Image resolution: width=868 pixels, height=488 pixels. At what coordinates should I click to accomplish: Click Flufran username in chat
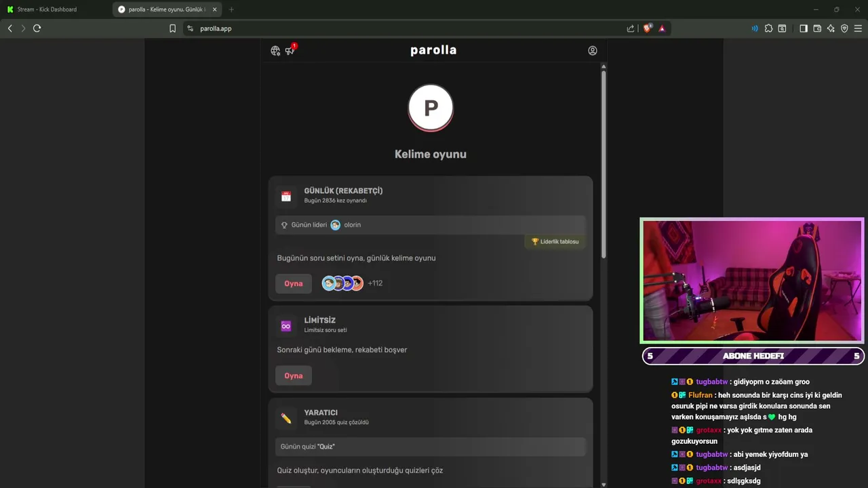pyautogui.click(x=701, y=395)
